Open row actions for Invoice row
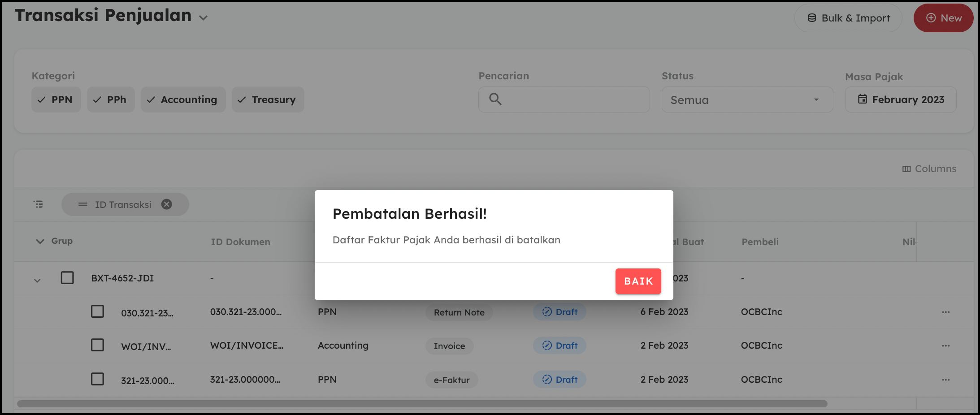This screenshot has height=415, width=980. 946,346
